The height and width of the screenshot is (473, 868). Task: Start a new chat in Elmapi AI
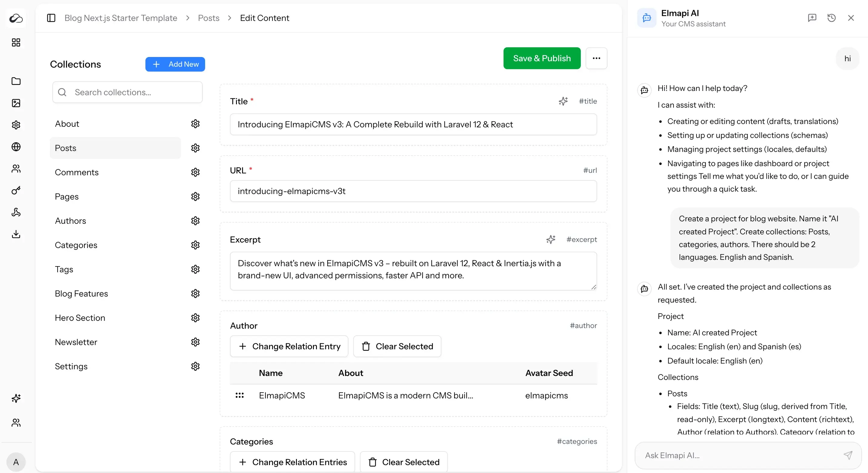(812, 18)
